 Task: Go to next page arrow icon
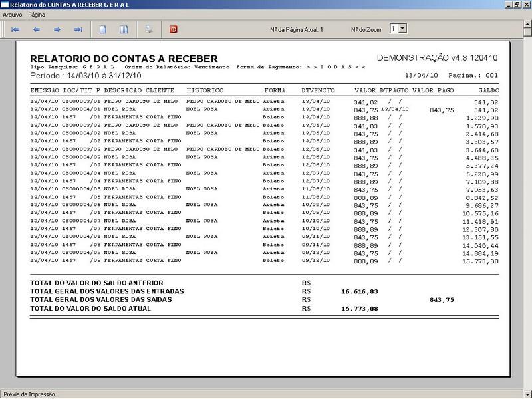tap(57, 29)
